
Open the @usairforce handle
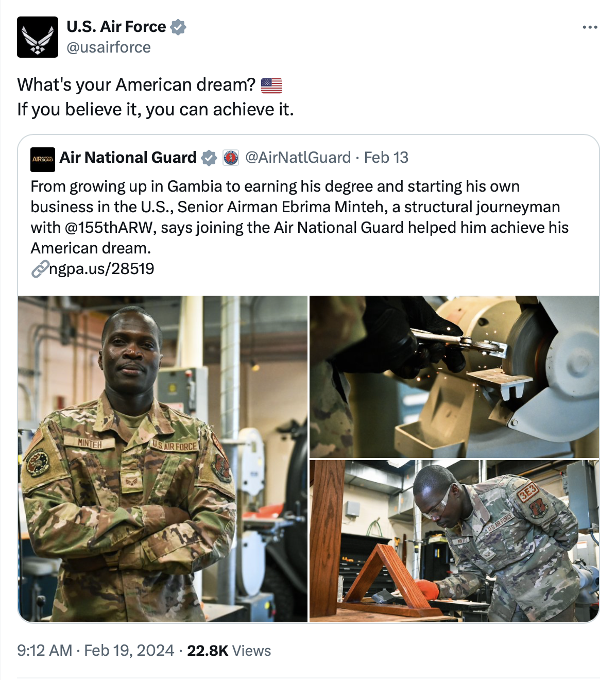tap(109, 47)
